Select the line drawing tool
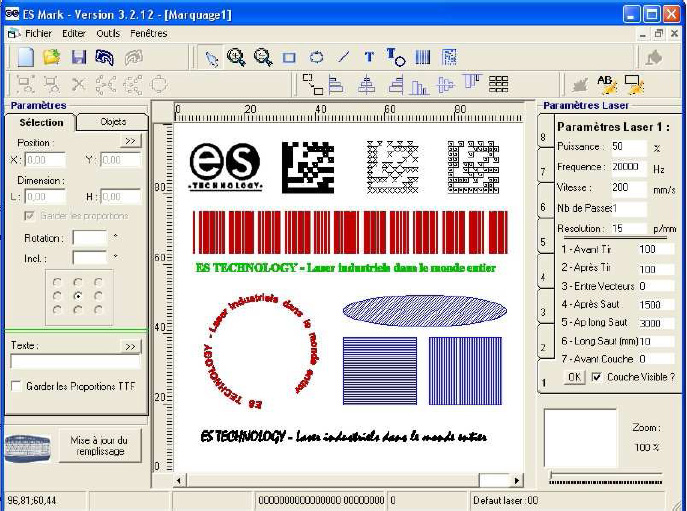 [344, 57]
